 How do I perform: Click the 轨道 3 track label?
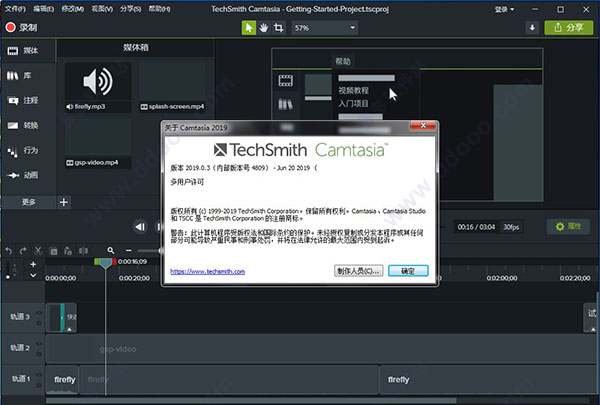[x=20, y=317]
